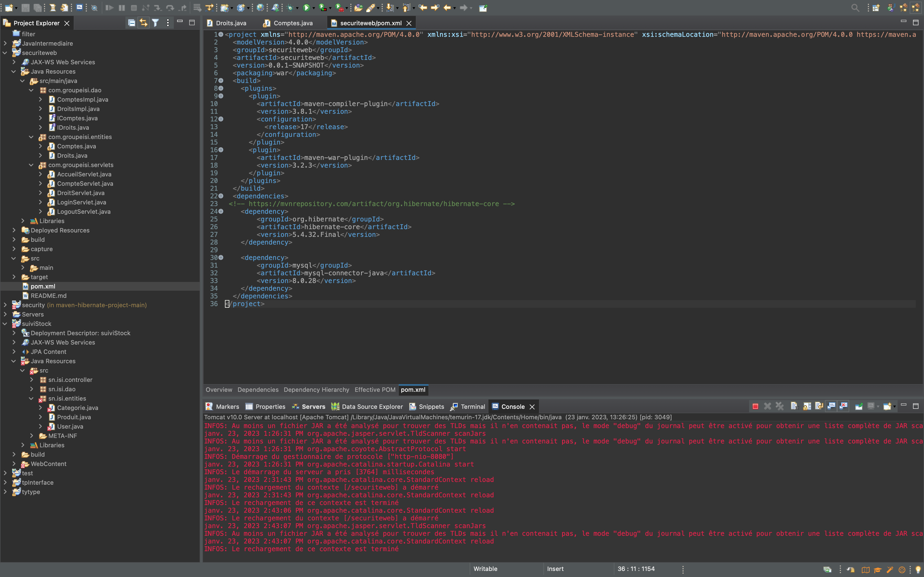Toggle Scroll Lock in the Console toolbar
The width and height of the screenshot is (924, 577).
[807, 406]
